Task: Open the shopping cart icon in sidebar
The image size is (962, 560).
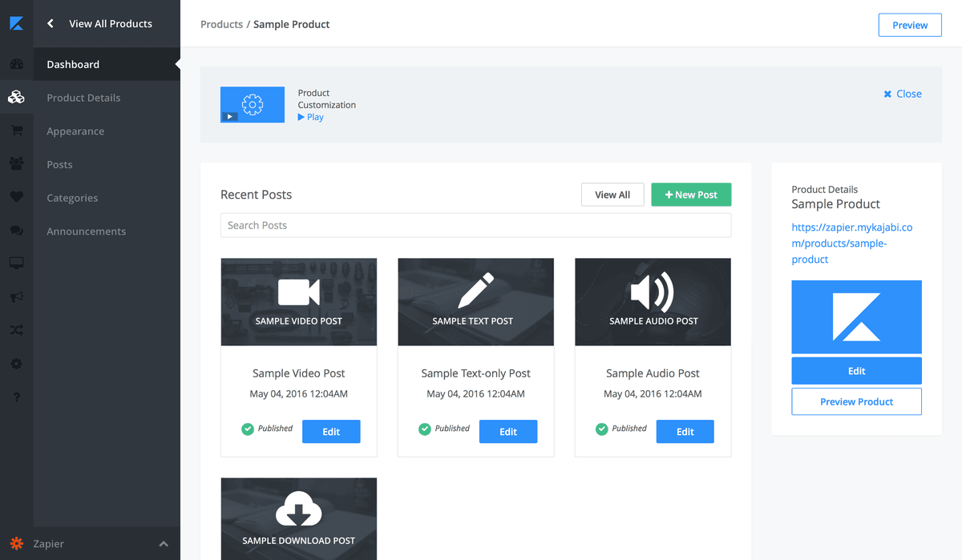Action: click(16, 131)
